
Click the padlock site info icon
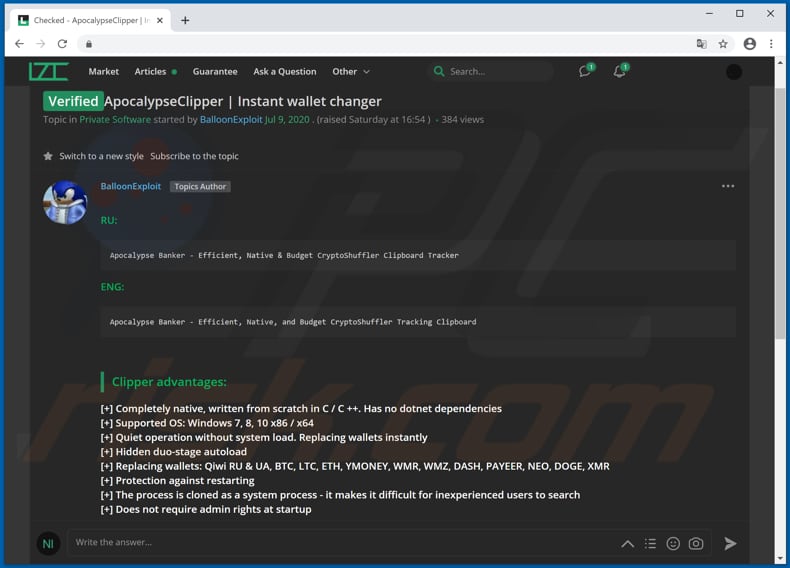coord(89,44)
